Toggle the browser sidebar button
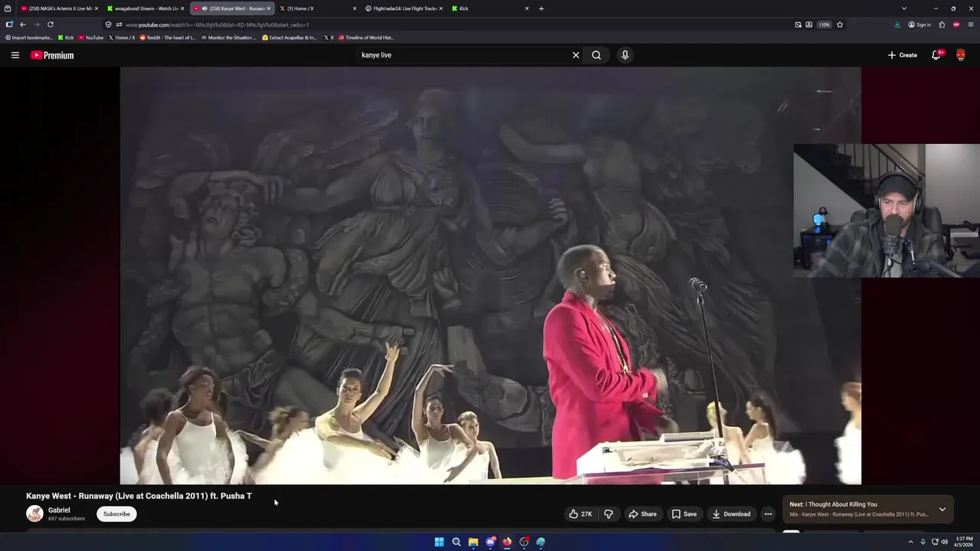 pyautogui.click(x=9, y=24)
